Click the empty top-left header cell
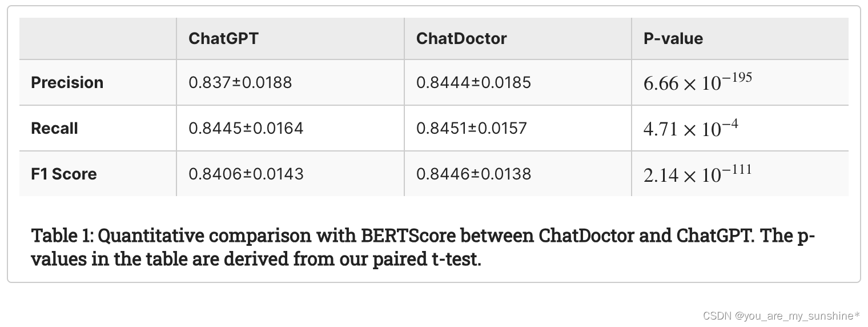The image size is (868, 327). pyautogui.click(x=98, y=38)
